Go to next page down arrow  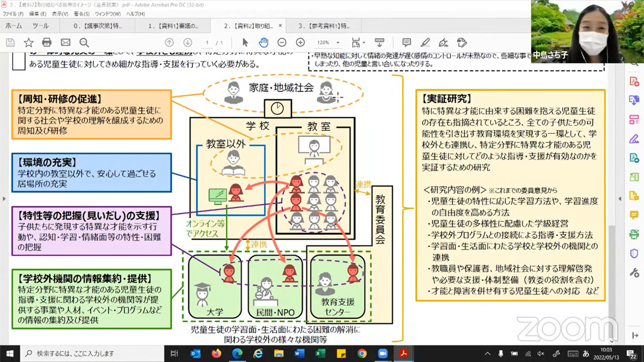tap(188, 43)
